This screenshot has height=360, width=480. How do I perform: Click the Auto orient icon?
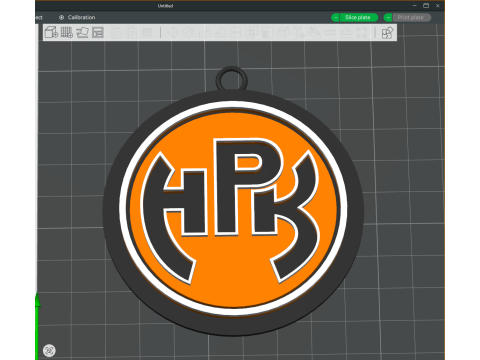coord(82,32)
